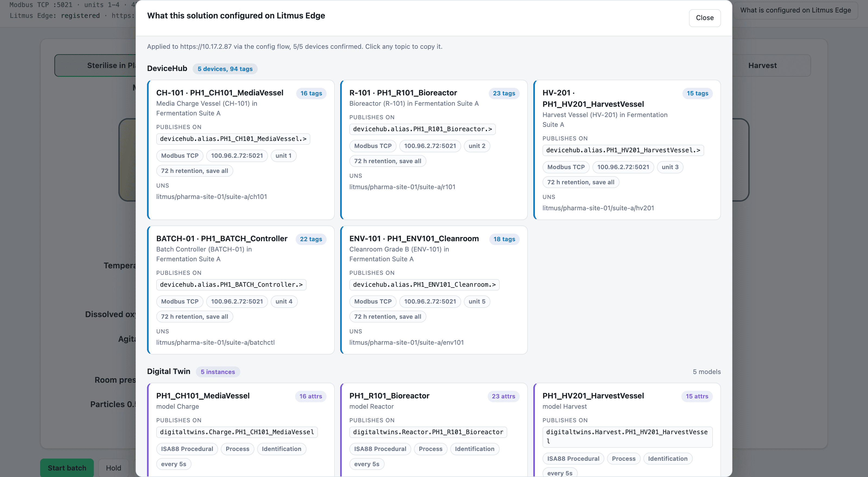Viewport: 868px width, 477px height.
Task: Click '72 h retention, save all' on CH-101 card
Action: pos(194,171)
